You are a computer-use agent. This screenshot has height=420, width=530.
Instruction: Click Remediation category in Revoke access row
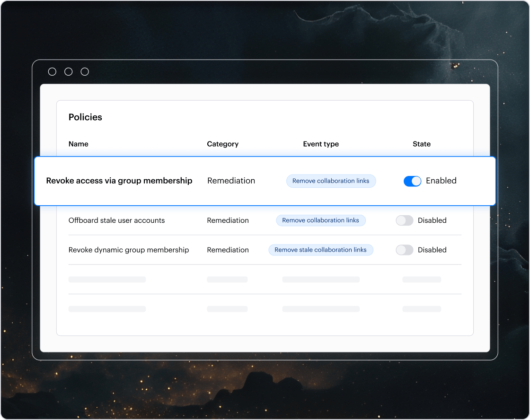pyautogui.click(x=231, y=181)
